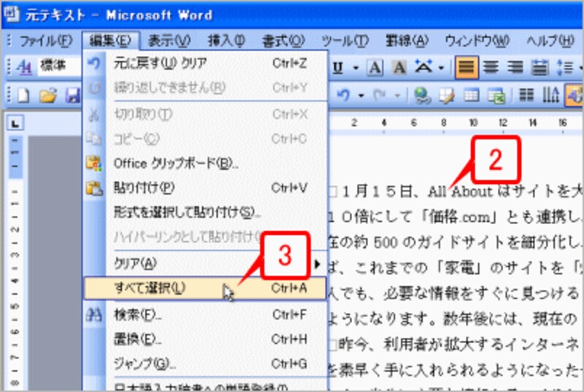Open the ヘルプ(H) menu
This screenshot has width=584, height=392.
click(550, 40)
